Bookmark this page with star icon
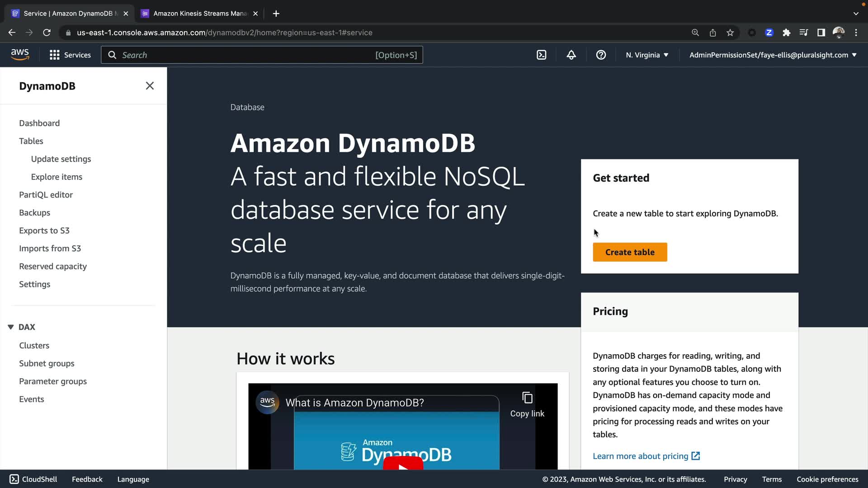Viewport: 868px width, 488px height. (730, 33)
